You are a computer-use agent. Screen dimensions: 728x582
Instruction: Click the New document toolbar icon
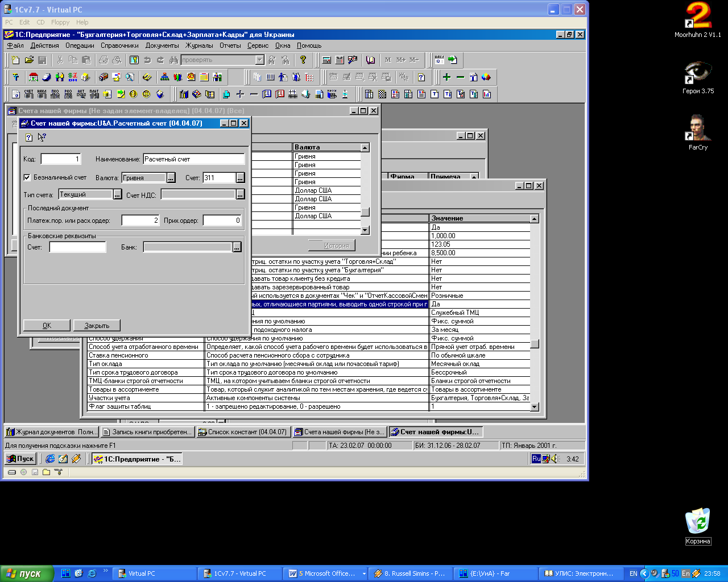[x=16, y=60]
